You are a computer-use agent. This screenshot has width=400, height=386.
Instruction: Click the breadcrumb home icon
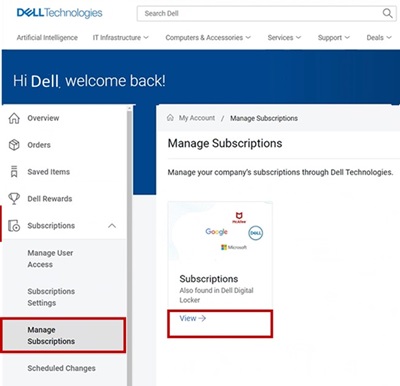(x=170, y=118)
